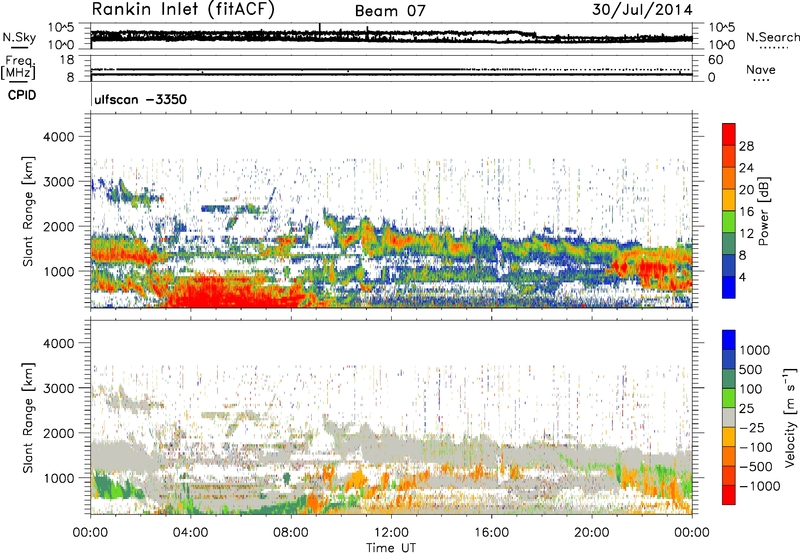Click the "18" frequency axis tick label
Screen dimensions: 800x554
click(67, 60)
